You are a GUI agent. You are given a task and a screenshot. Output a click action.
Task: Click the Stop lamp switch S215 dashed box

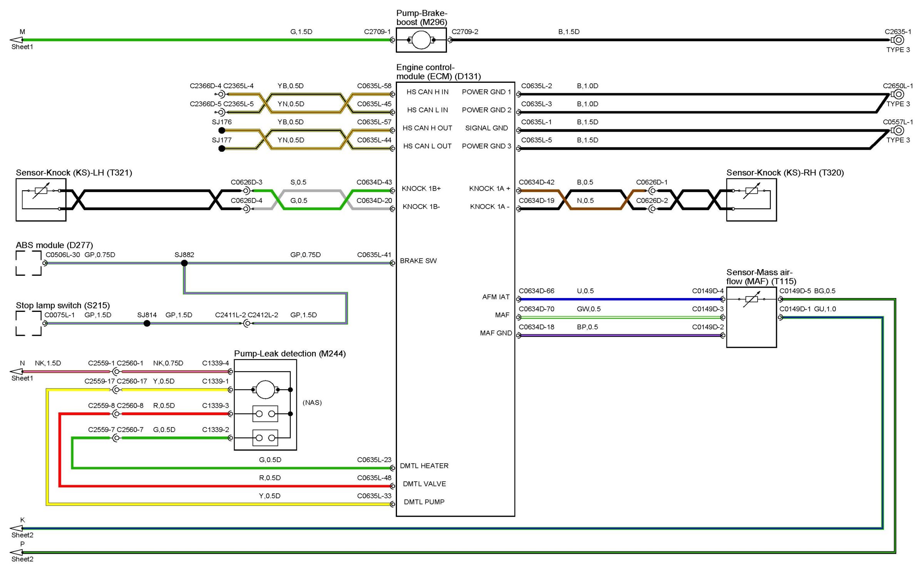click(28, 323)
